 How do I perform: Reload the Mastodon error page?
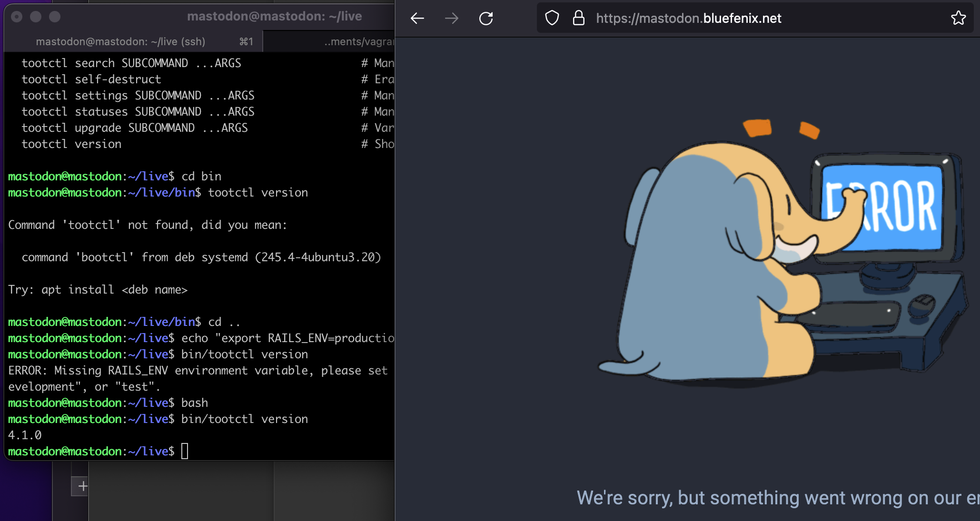(x=486, y=19)
